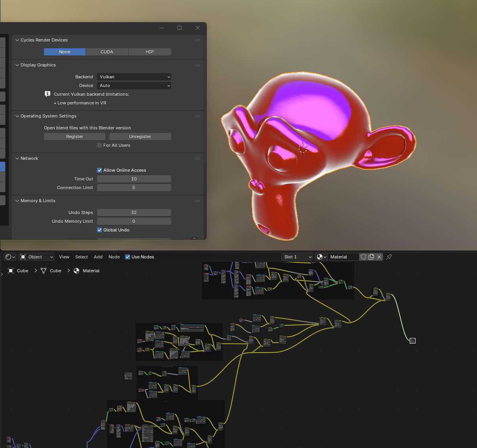Unlink the material with the X icon
The image size is (477, 448).
[x=379, y=257]
